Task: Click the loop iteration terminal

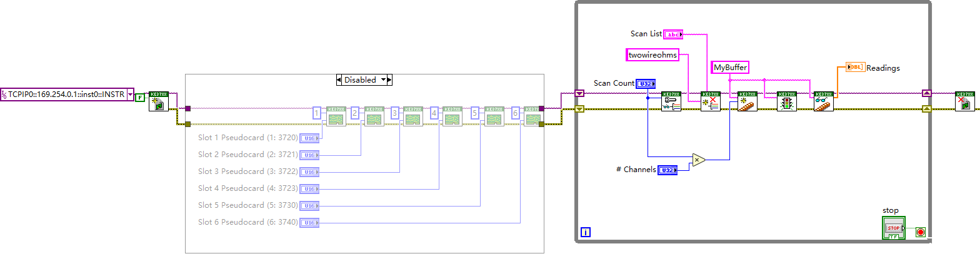Action: (x=586, y=232)
